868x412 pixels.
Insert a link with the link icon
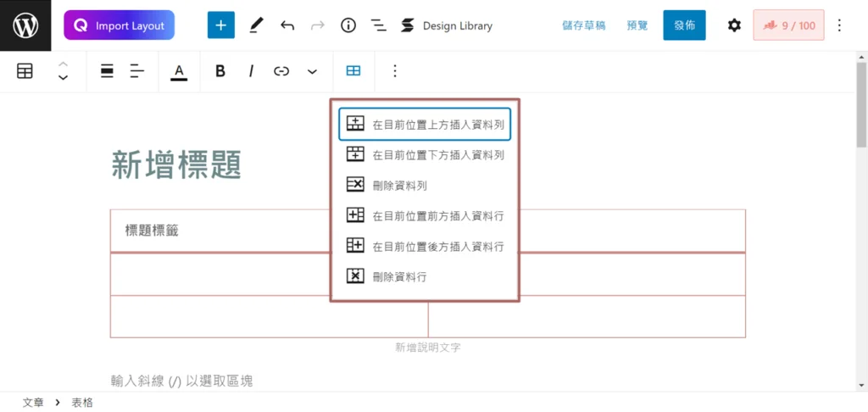coord(281,71)
